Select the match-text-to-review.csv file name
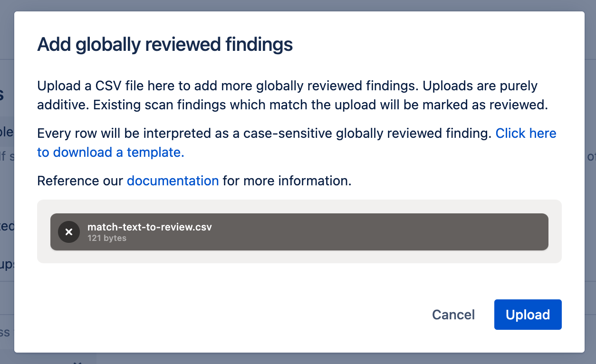This screenshot has width=596, height=364. point(149,227)
